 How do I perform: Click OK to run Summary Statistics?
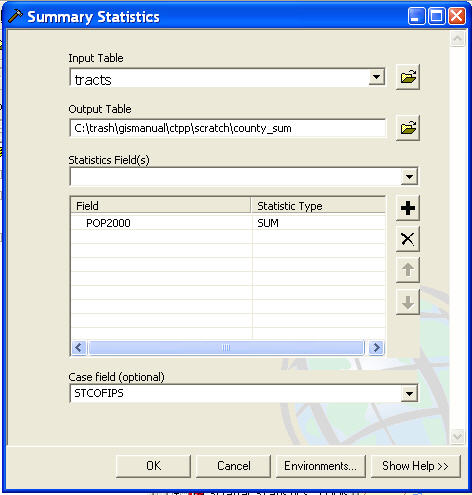[x=153, y=466]
